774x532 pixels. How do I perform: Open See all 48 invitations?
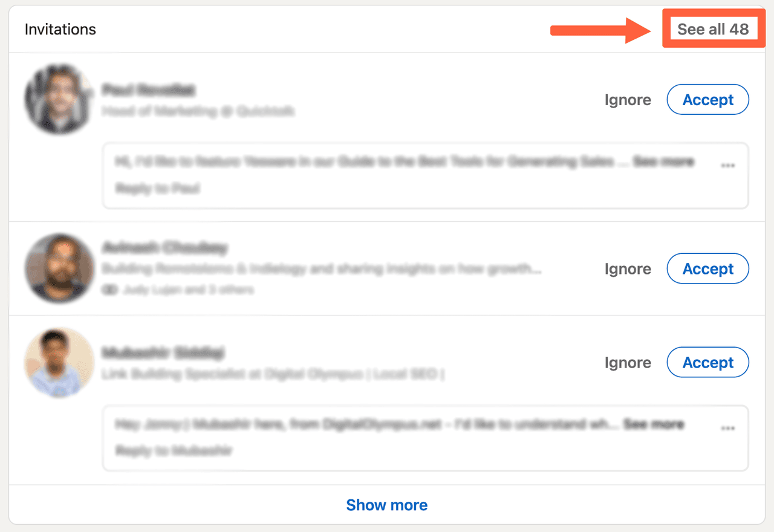[x=714, y=28]
